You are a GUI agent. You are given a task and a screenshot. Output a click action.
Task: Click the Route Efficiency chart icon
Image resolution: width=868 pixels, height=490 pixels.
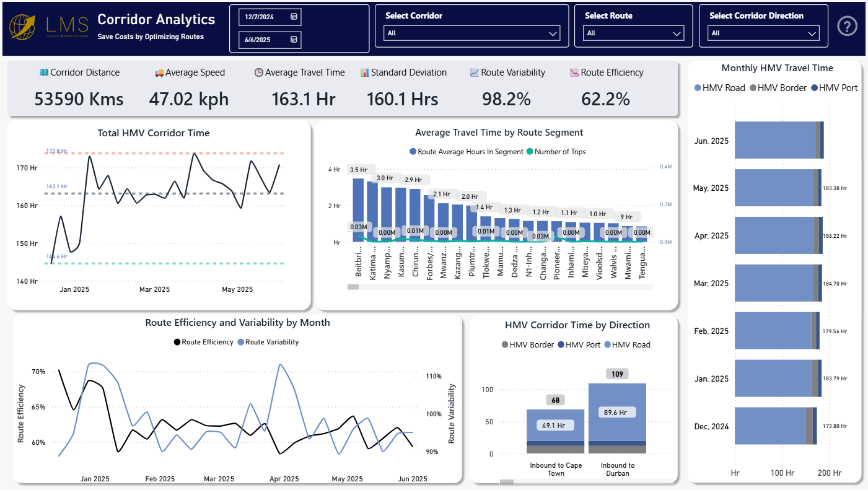tap(574, 72)
